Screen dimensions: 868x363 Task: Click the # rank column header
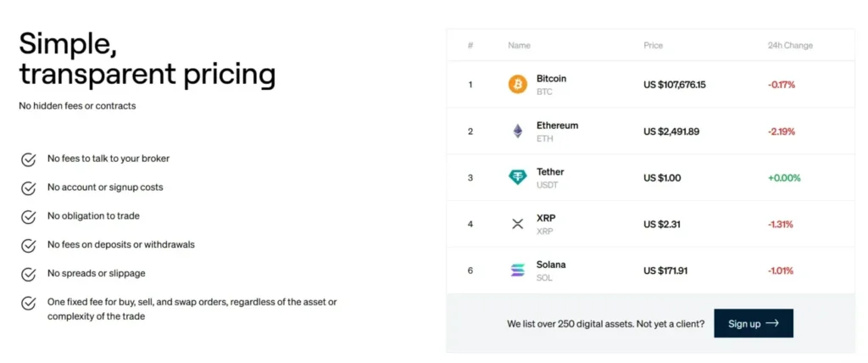tap(470, 46)
